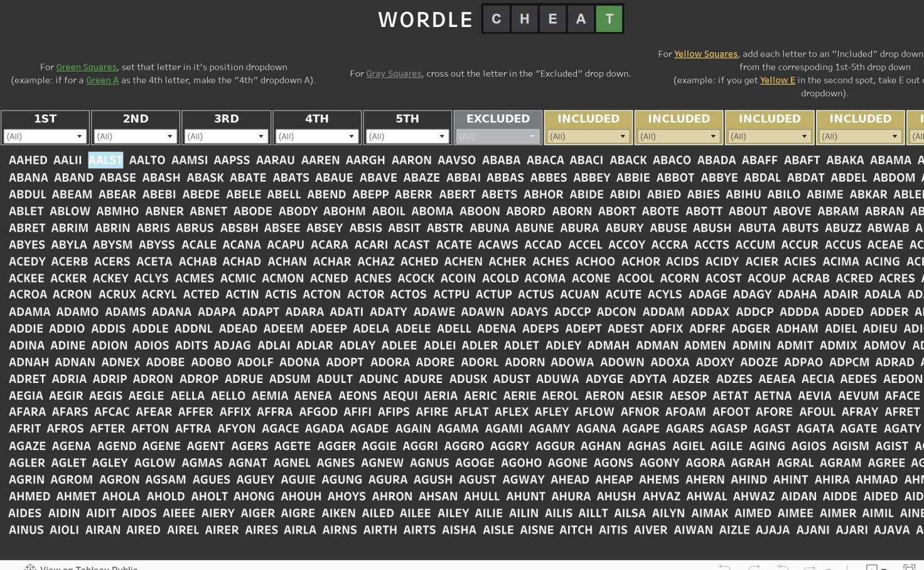The height and width of the screenshot is (570, 924).
Task: Select the word AIRED
Action: [143, 530]
